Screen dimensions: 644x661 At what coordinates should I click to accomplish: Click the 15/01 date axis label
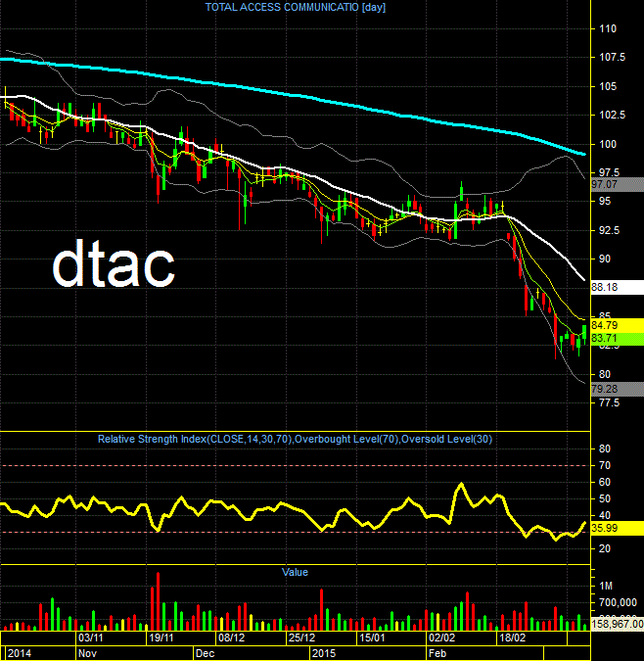point(372,637)
